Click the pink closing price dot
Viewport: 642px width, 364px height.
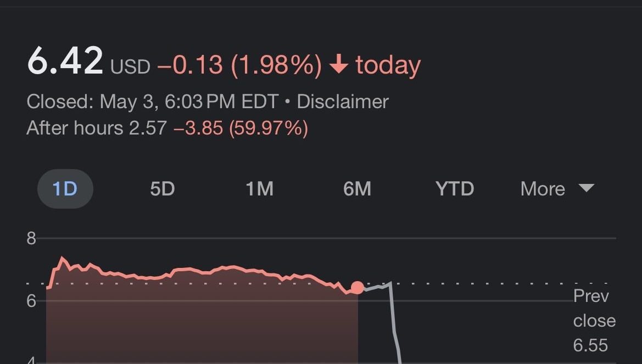coord(357,288)
